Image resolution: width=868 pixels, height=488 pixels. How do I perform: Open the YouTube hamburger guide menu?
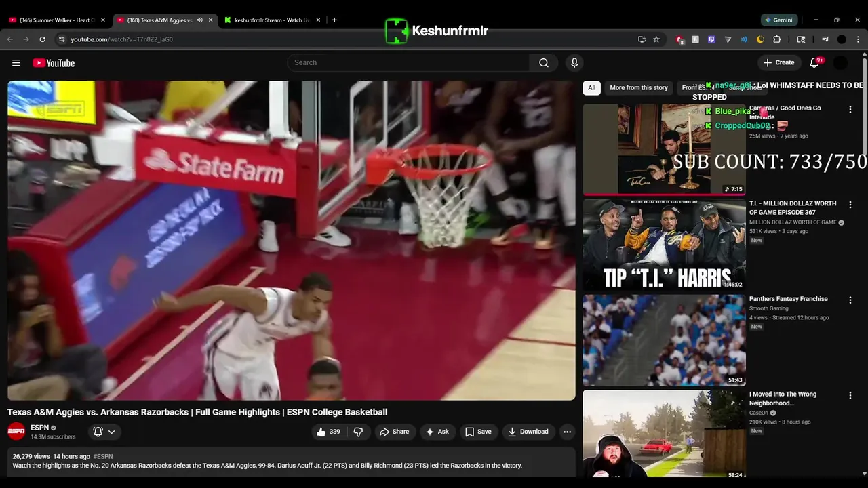16,63
